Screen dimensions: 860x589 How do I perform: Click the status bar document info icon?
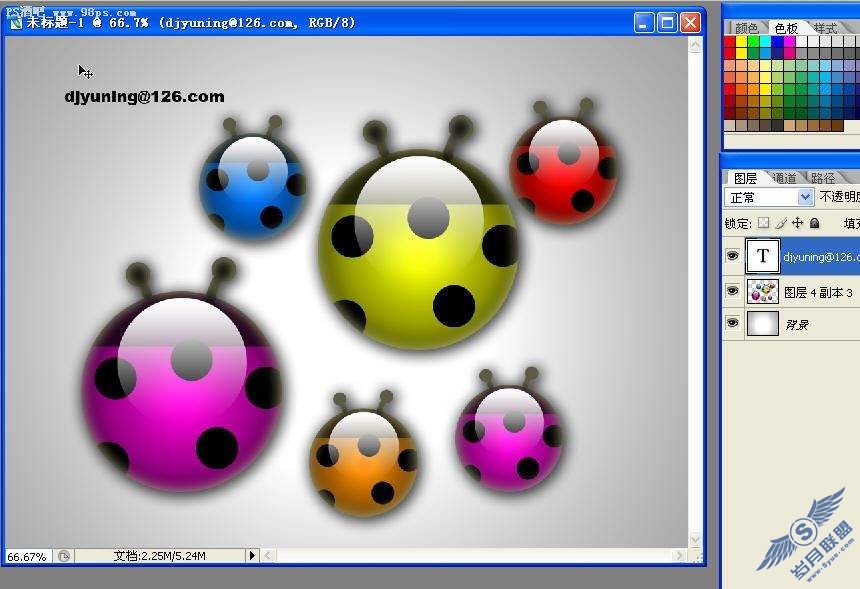(x=64, y=556)
